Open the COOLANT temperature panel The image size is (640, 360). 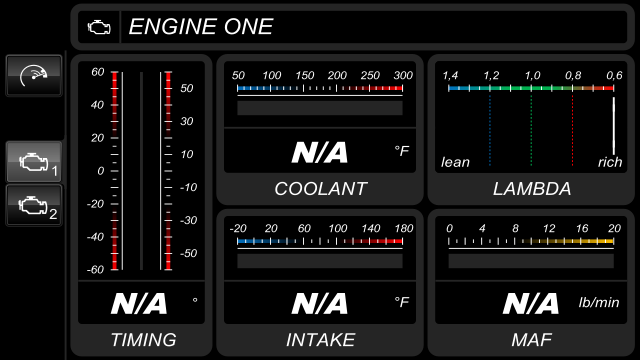tap(320, 129)
